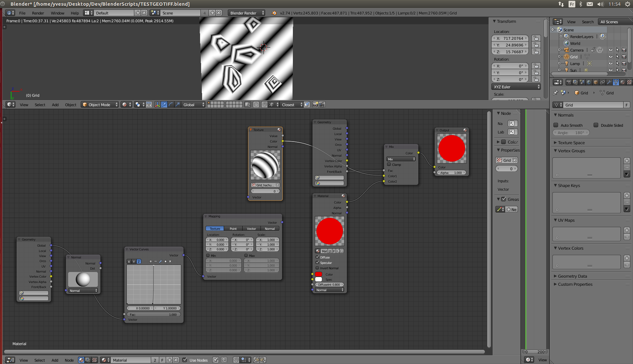Image resolution: width=633 pixels, height=364 pixels.
Task: Toggle Specular checkbox in Material node
Action: pos(317,263)
